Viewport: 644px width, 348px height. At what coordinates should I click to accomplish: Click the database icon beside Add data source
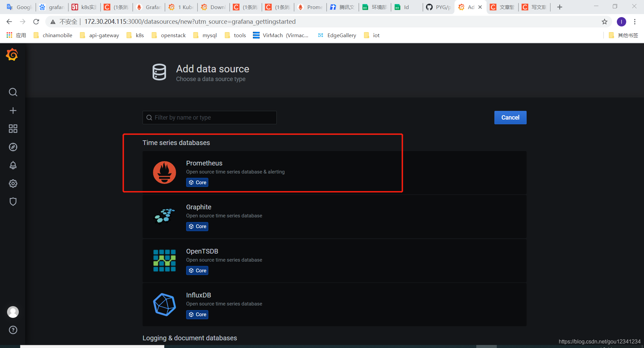pos(159,72)
